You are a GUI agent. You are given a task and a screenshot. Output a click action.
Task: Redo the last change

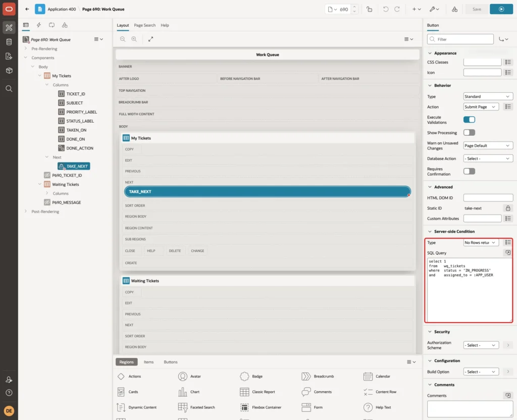[397, 9]
